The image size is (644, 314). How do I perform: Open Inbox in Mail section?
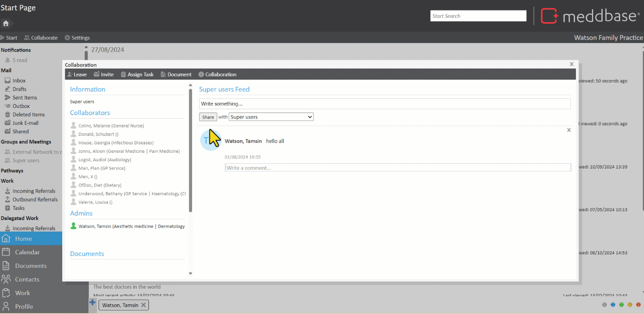[x=19, y=80]
